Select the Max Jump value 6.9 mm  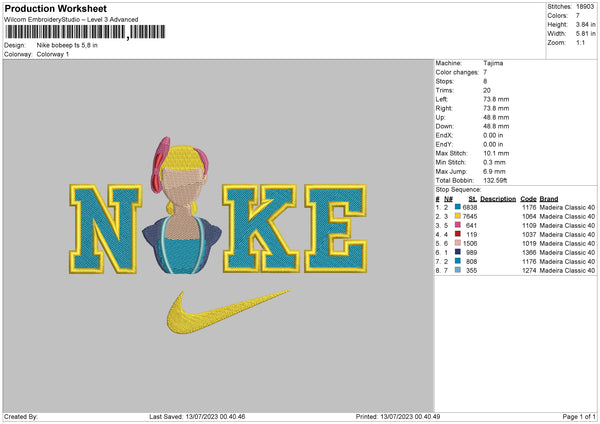coord(494,171)
